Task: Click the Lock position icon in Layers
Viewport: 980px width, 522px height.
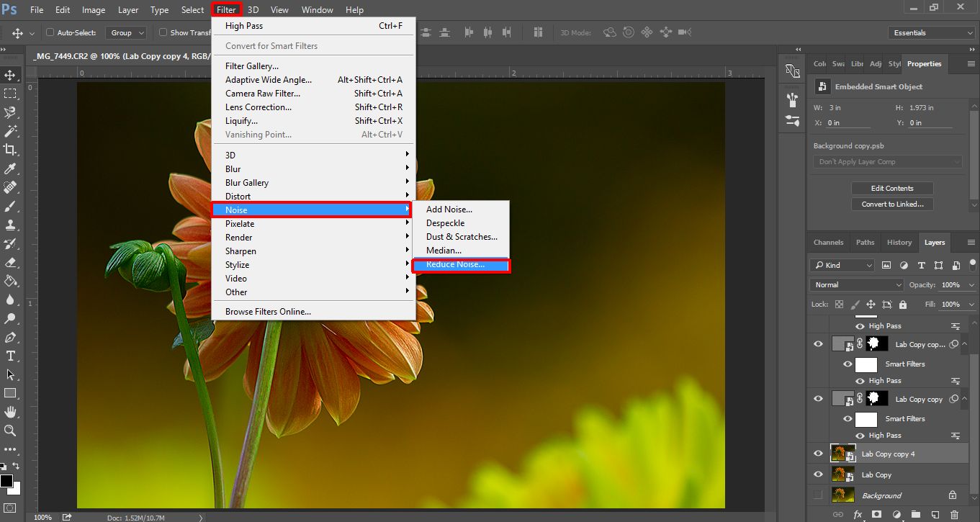Action: pyautogui.click(x=871, y=305)
